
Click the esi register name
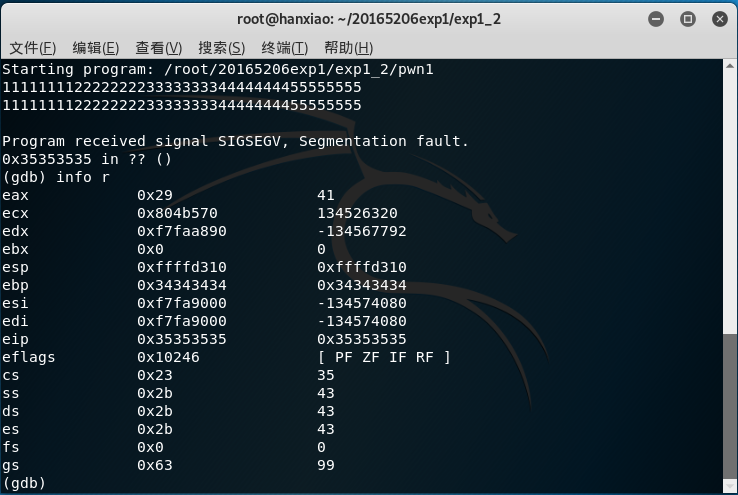point(15,303)
